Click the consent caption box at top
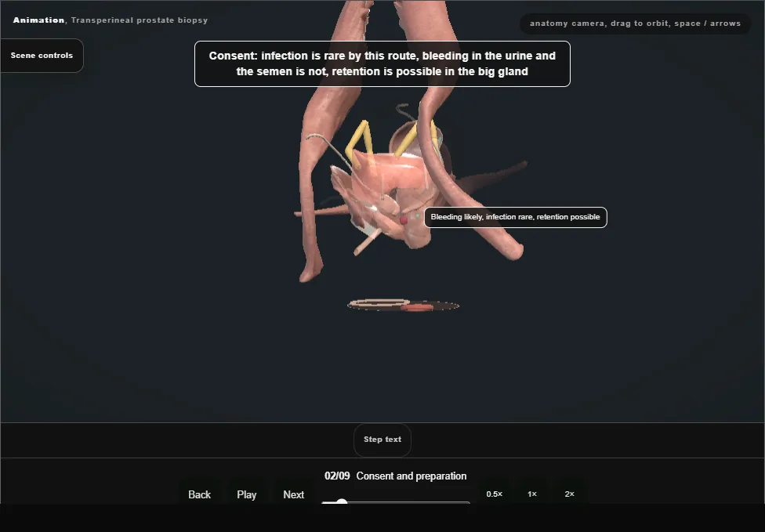 [x=382, y=64]
